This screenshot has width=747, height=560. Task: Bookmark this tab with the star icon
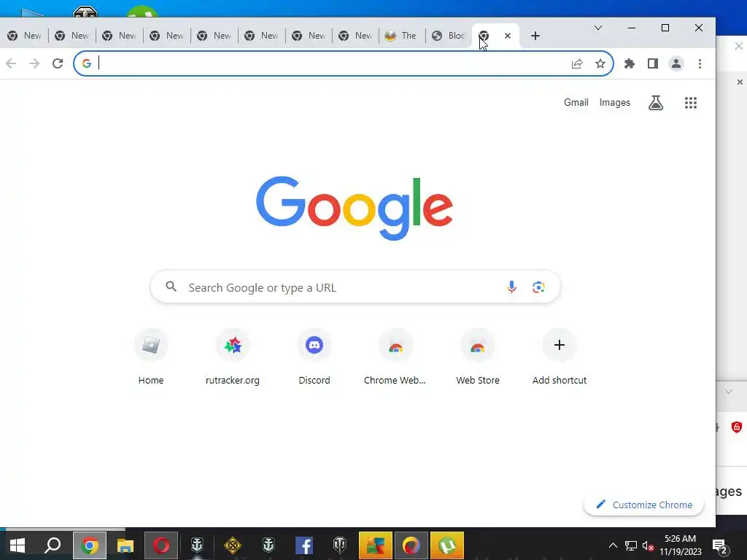pos(600,63)
